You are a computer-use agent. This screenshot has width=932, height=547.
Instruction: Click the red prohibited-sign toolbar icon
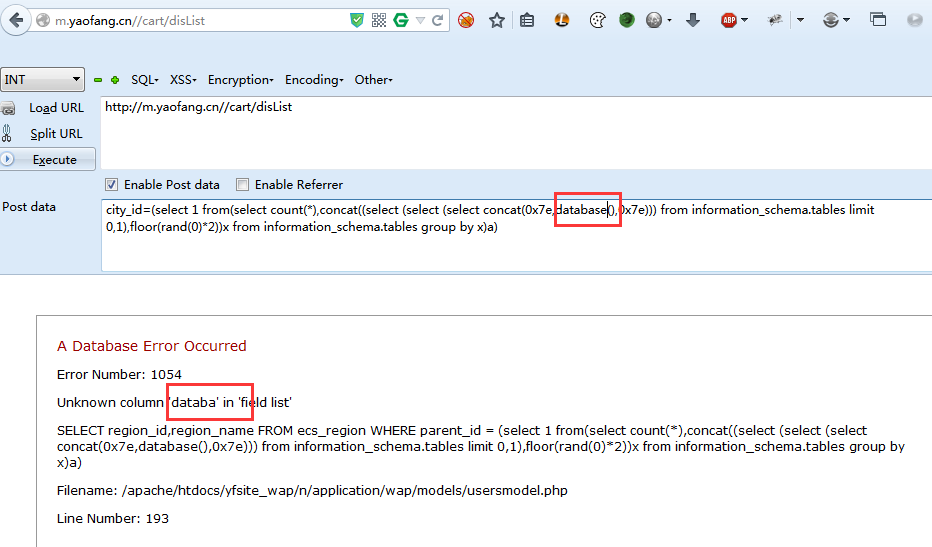click(466, 21)
